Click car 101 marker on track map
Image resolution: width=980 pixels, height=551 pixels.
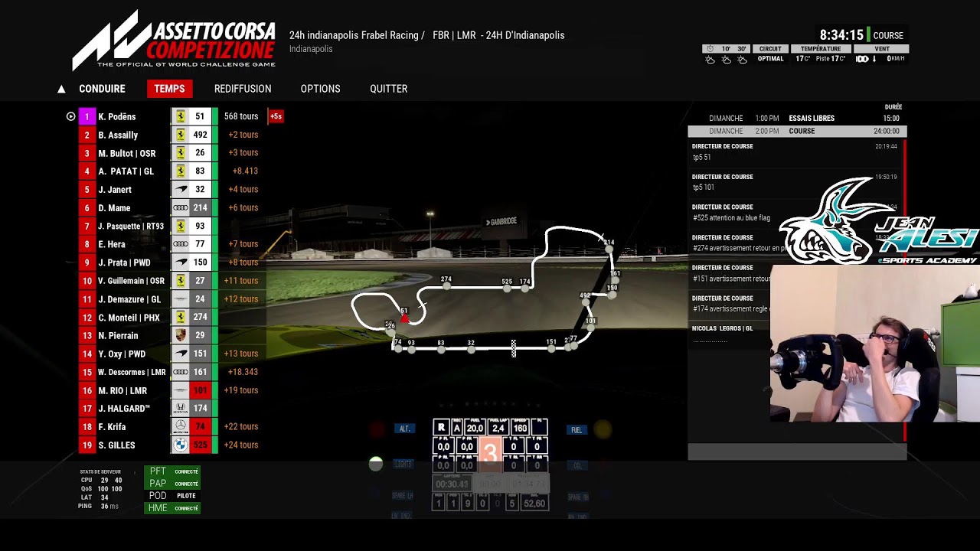tap(591, 327)
